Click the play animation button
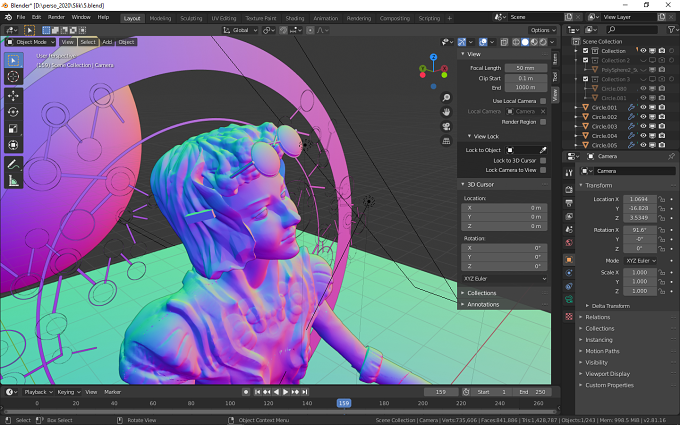Viewport: 680px width, 425px height. click(x=285, y=392)
